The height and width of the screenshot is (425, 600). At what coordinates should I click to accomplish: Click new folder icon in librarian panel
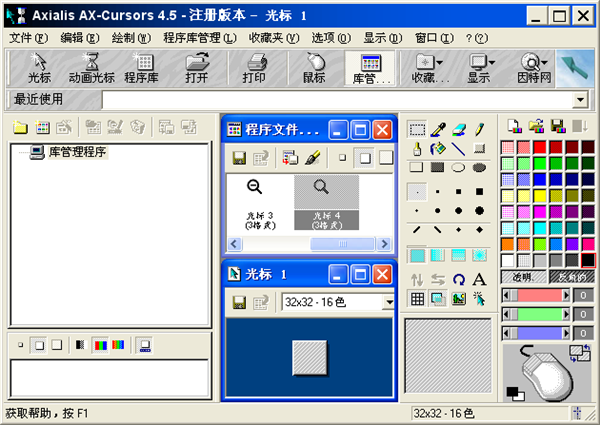[20, 127]
